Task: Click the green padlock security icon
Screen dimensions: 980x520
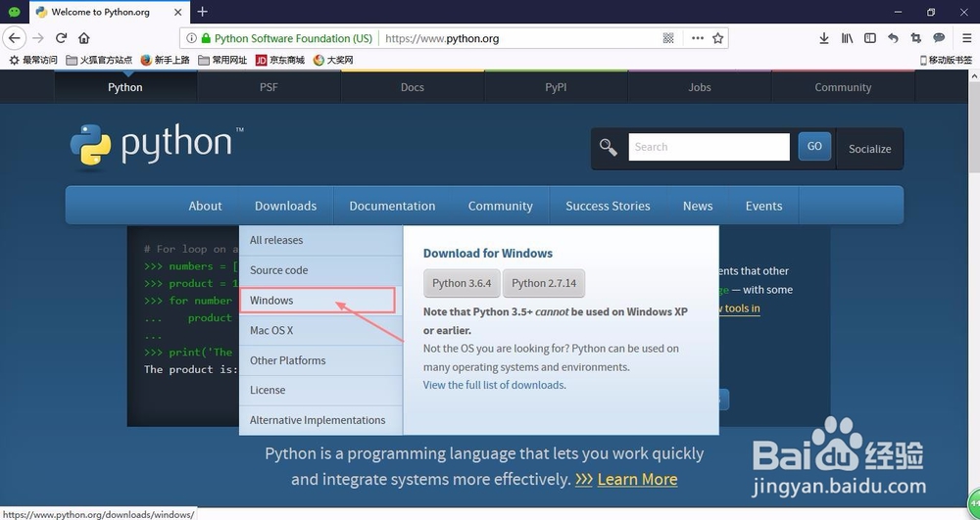Action: [x=206, y=38]
